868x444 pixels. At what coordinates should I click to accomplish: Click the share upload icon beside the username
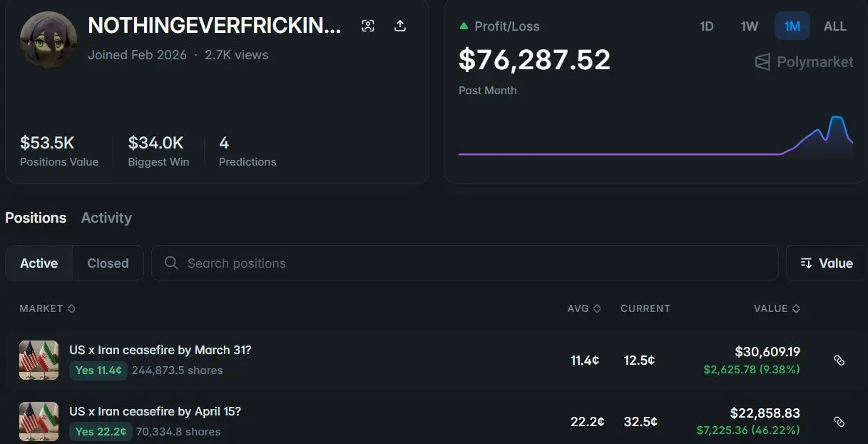pyautogui.click(x=400, y=26)
